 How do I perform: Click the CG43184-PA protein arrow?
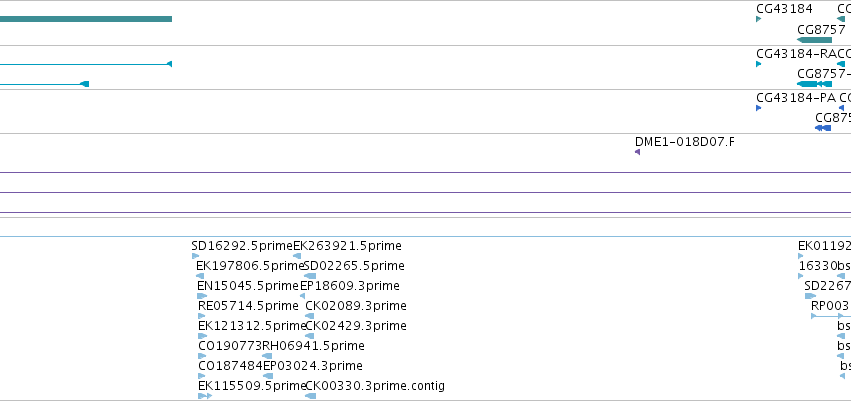pos(758,108)
